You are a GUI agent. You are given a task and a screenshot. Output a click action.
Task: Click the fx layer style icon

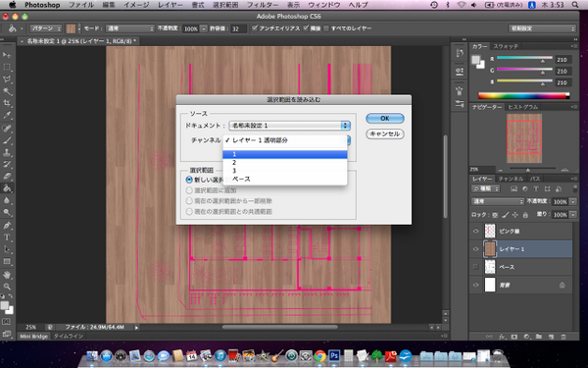click(x=502, y=337)
